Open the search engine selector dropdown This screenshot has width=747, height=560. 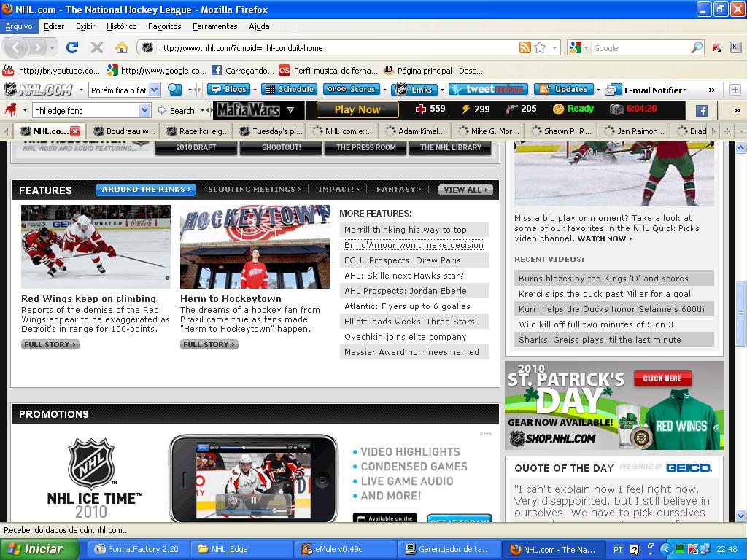point(586,47)
